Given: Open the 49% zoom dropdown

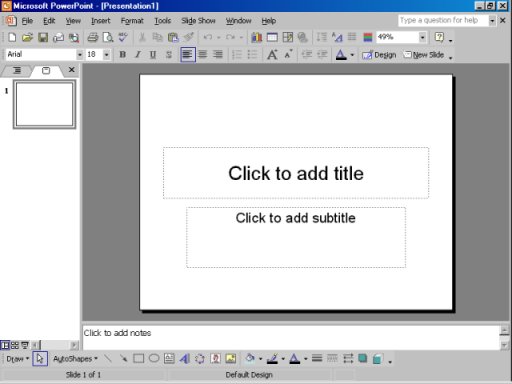Looking at the screenshot, I should pyautogui.click(x=423, y=37).
